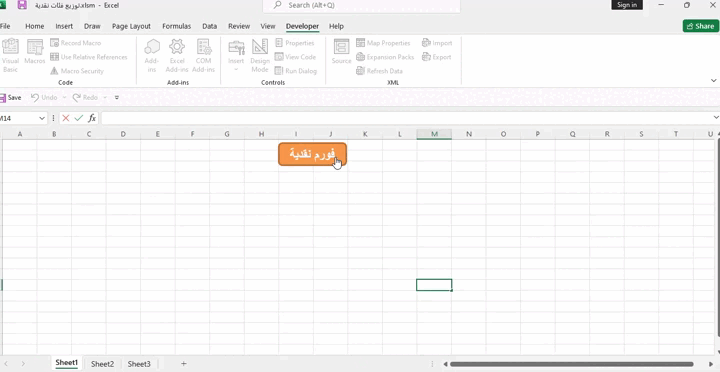Open the Name Box dropdown
This screenshot has height=372, width=720.
(42, 118)
